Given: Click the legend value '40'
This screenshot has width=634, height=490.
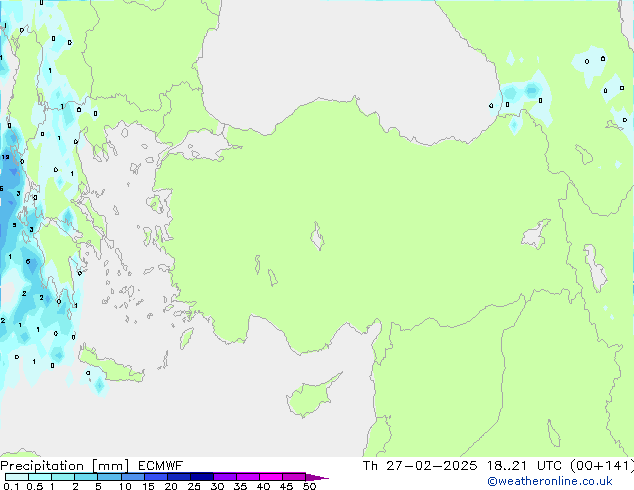Looking at the screenshot, I should click(x=263, y=486).
